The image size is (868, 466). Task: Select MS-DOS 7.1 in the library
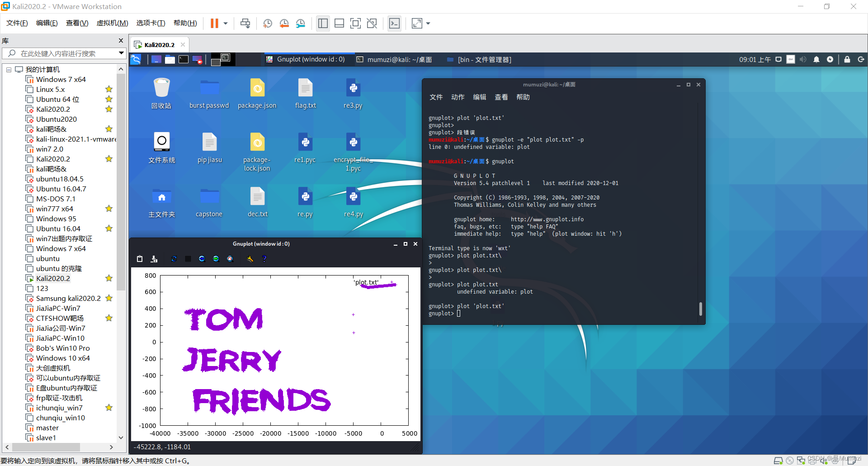click(x=56, y=199)
